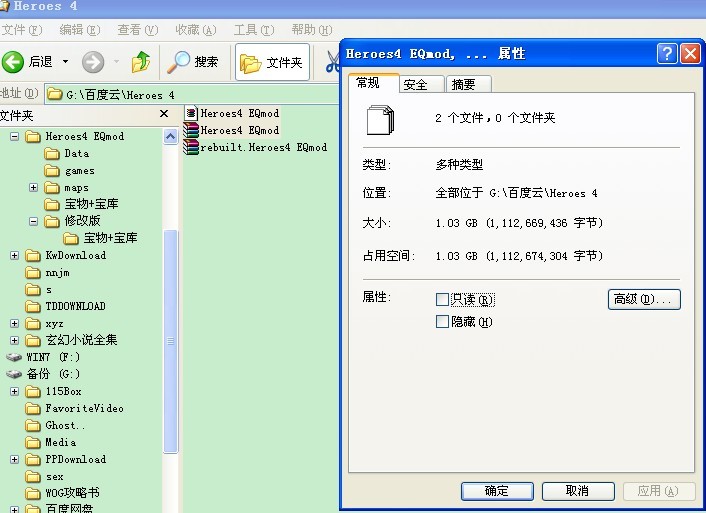Click the size value 1,112,669,436 字节
This screenshot has height=513, width=706.
[x=544, y=223]
